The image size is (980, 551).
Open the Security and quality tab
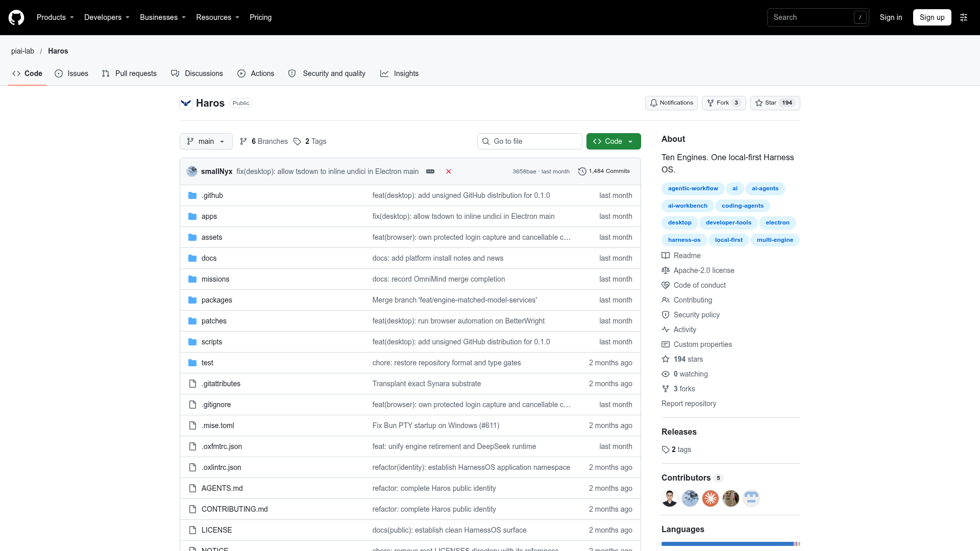[327, 73]
